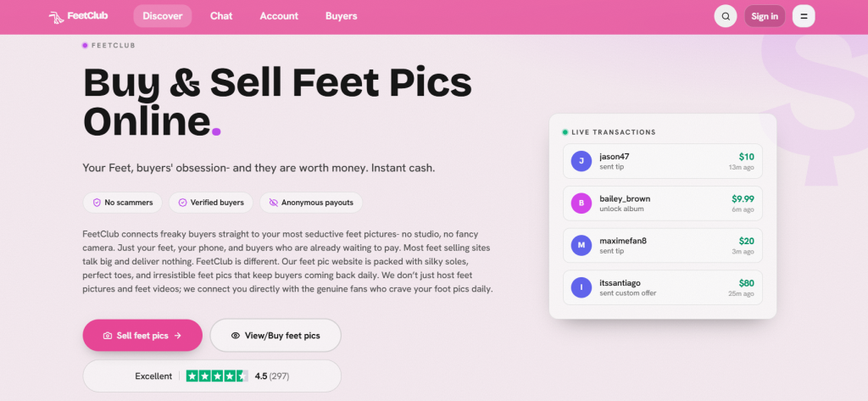
Task: Select maximefan8's $20 tip transaction
Action: pyautogui.click(x=663, y=245)
